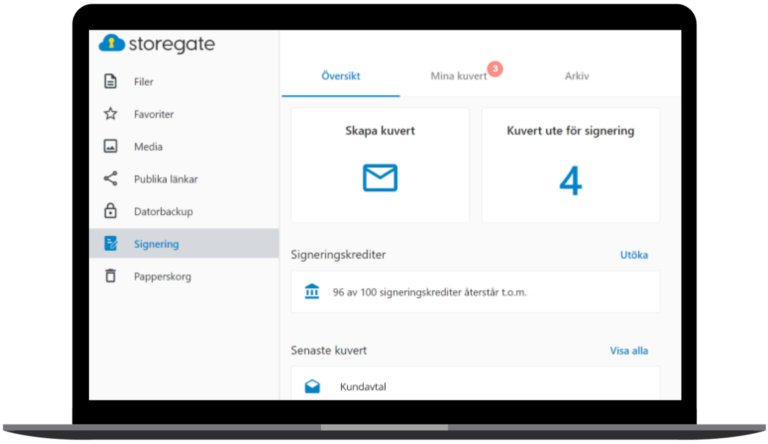Click the open envelope icon beside Kundavtal

[x=312, y=386]
